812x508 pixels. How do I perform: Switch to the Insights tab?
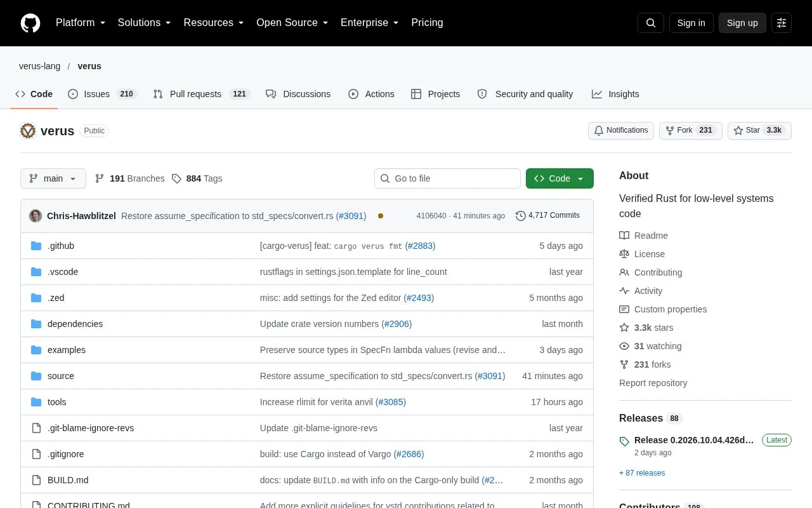(x=615, y=94)
